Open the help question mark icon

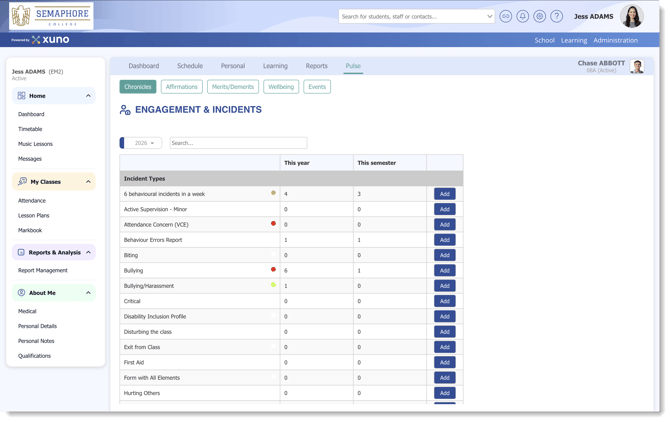pos(556,17)
